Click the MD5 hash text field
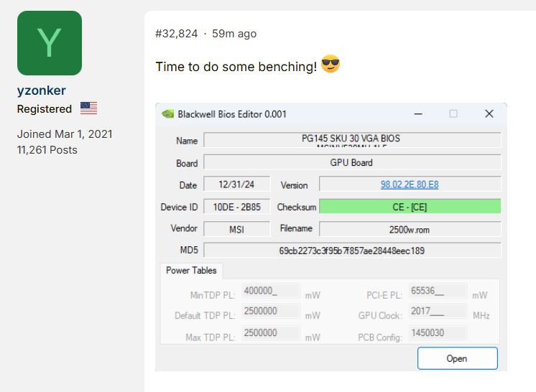 point(352,251)
